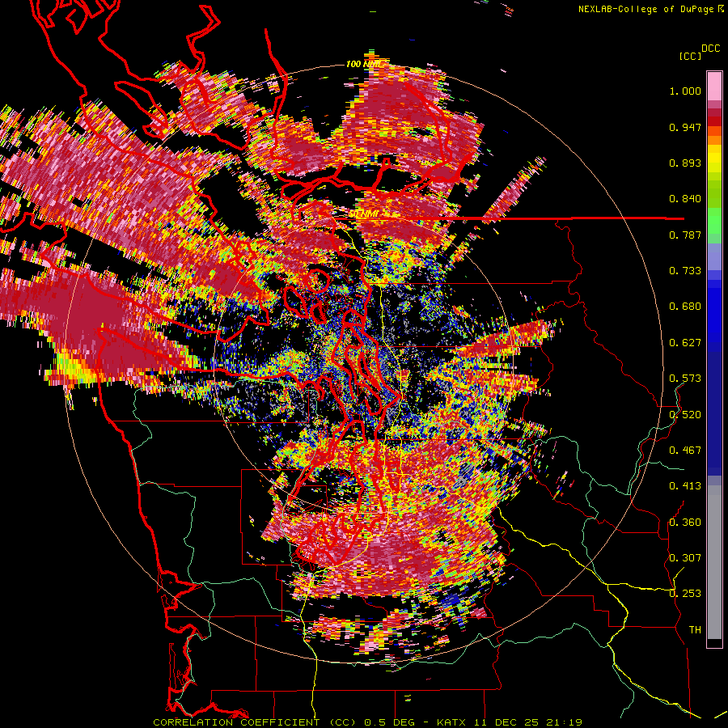The width and height of the screenshot is (728, 728).
Task: Click the [CC] legend unit label
Action: coord(690,56)
